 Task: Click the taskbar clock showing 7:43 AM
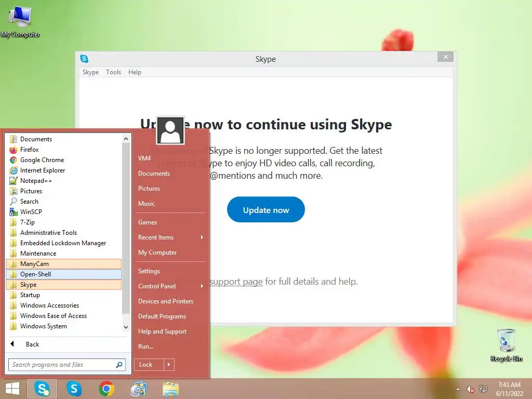click(x=509, y=389)
